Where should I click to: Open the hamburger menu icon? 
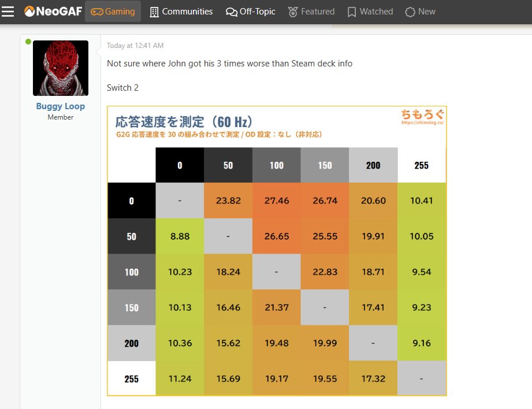[8, 12]
